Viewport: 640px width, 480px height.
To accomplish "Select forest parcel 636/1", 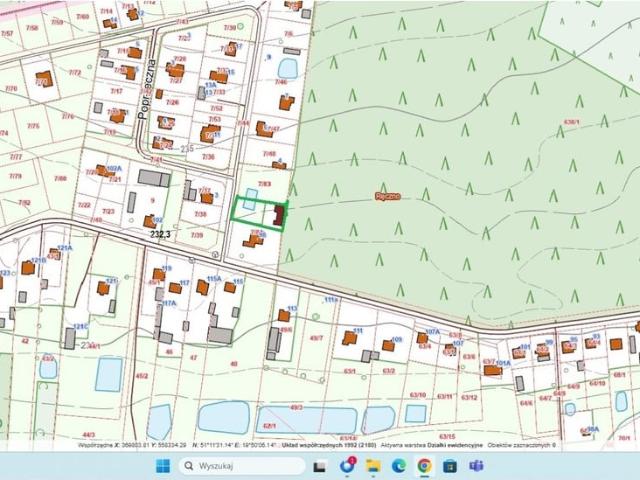I will click(x=571, y=121).
